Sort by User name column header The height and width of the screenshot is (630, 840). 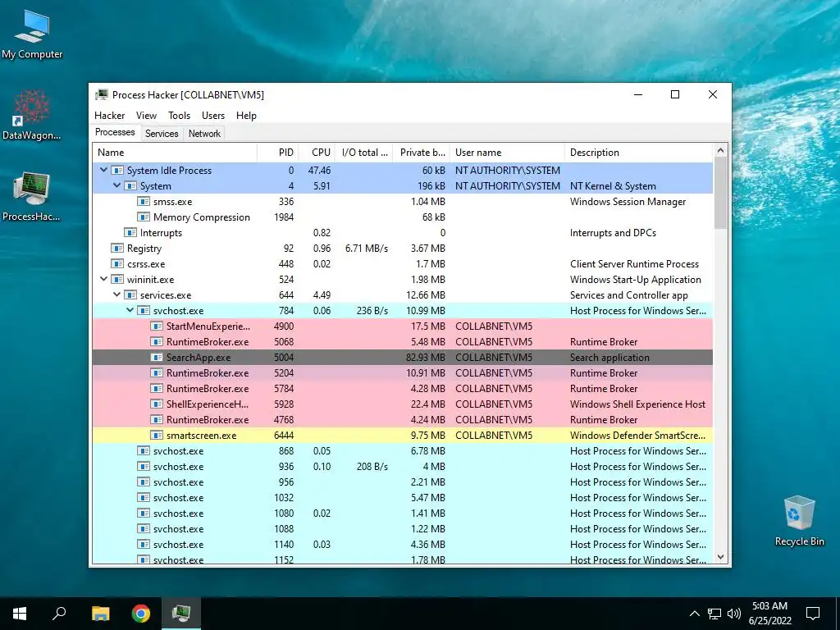(507, 153)
